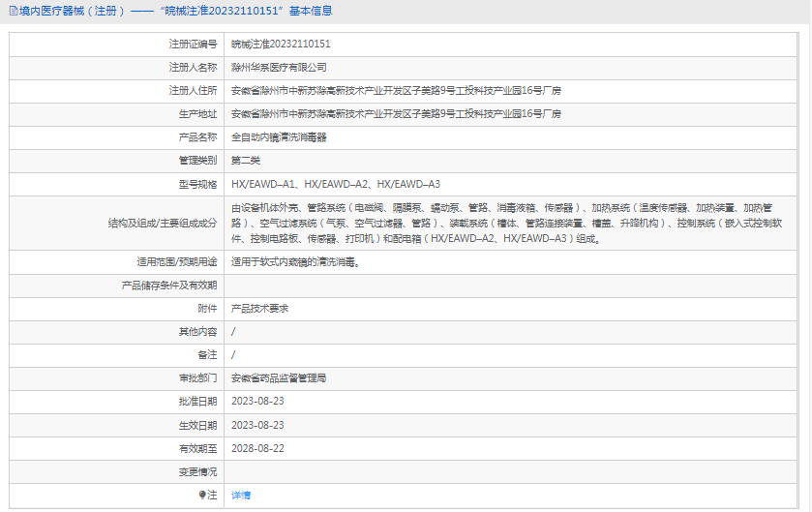Click the 结构及组成/主要组成成分 label

click(x=163, y=224)
